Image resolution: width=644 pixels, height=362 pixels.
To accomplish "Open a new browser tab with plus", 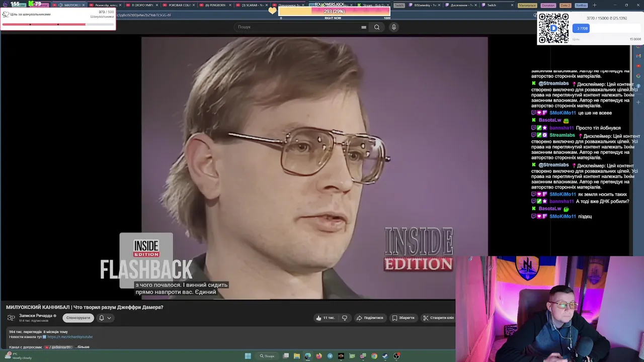I will (594, 5).
